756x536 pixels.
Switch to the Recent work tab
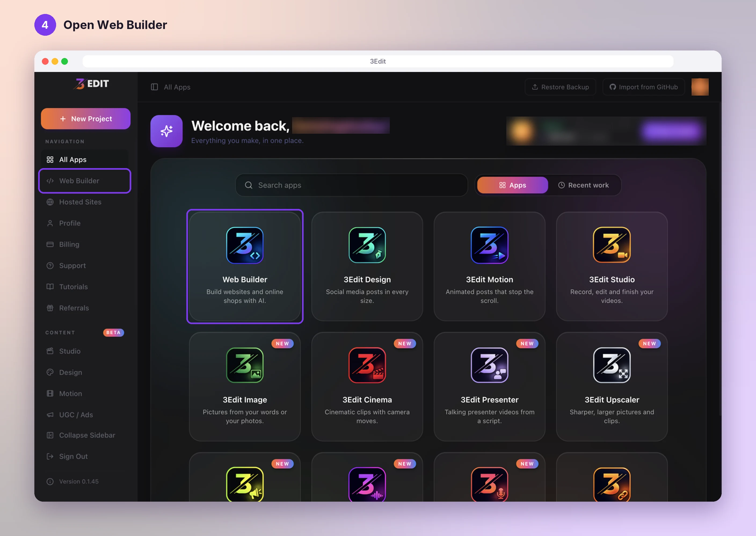pos(583,185)
